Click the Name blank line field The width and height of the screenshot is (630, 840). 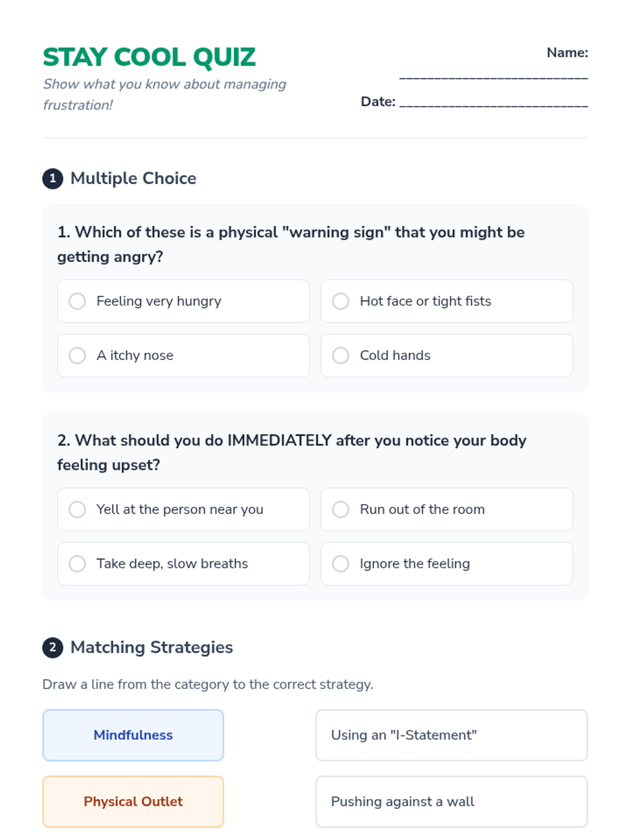click(493, 76)
